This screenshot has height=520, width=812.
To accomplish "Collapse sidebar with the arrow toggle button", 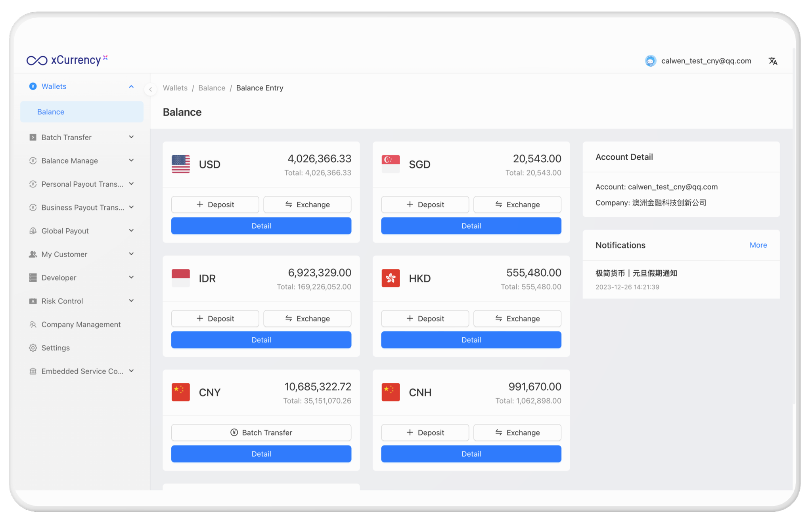I will tap(150, 90).
